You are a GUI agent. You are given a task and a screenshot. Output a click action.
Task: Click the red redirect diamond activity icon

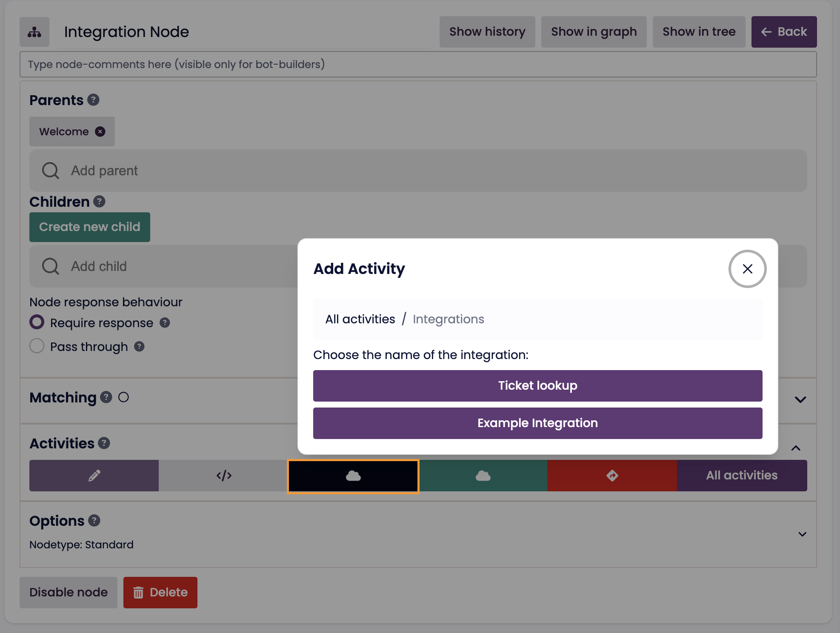coord(612,476)
